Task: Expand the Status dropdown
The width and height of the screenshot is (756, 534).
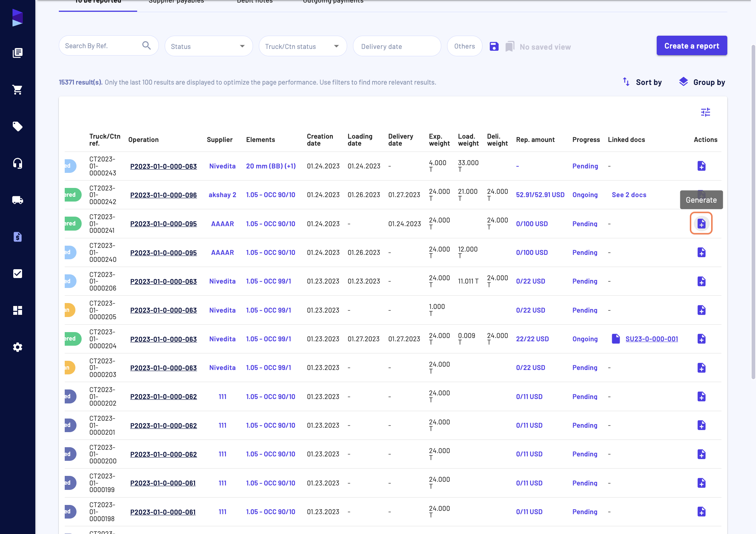Action: [x=208, y=46]
